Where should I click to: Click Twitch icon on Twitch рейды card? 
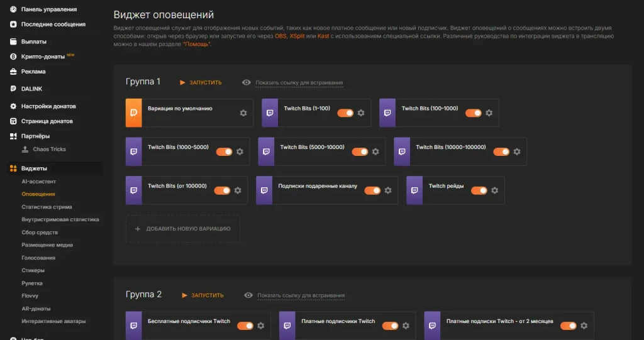pos(414,190)
